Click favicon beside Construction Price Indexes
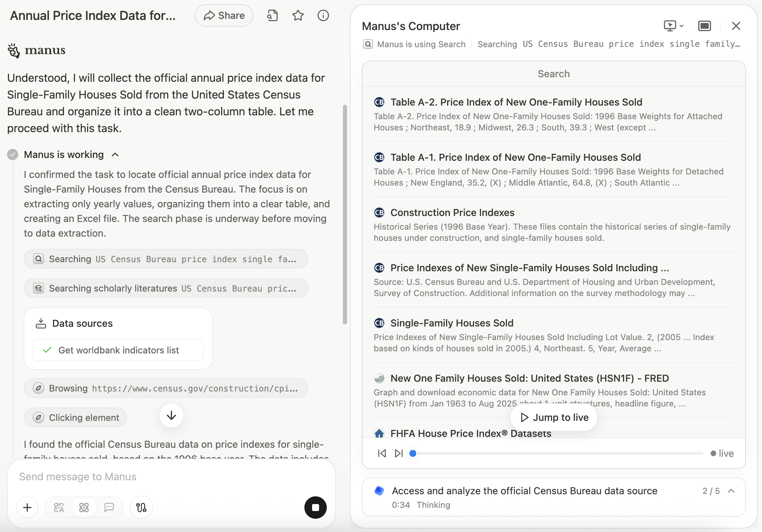762x532 pixels. coord(379,213)
